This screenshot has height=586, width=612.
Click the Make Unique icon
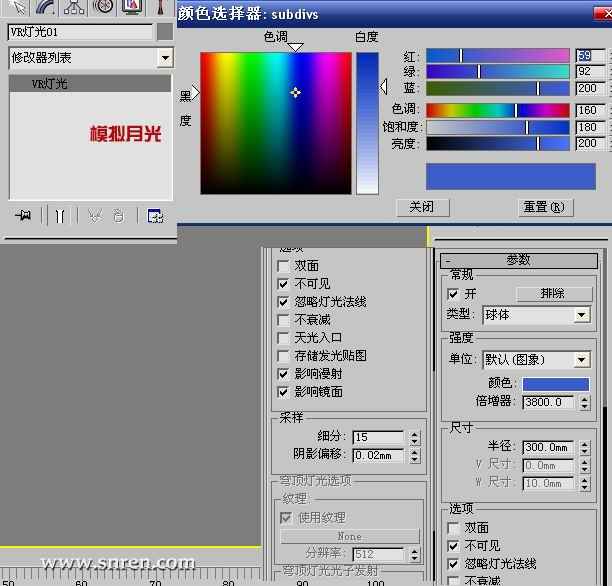[95, 216]
